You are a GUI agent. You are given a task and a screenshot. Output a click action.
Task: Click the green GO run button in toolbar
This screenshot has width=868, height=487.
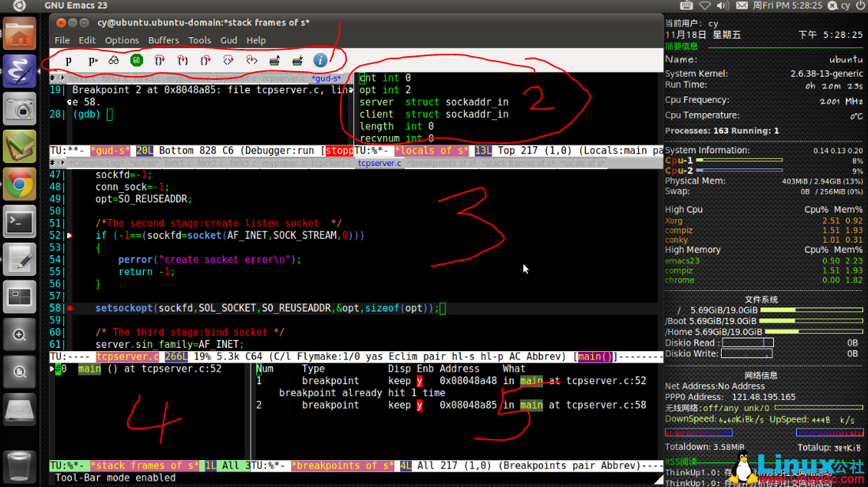click(137, 60)
